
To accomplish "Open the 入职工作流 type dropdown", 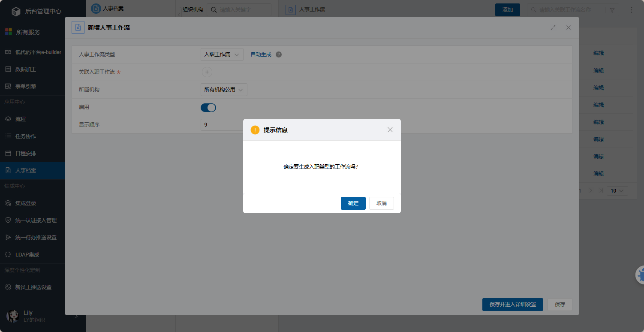I will pyautogui.click(x=222, y=54).
